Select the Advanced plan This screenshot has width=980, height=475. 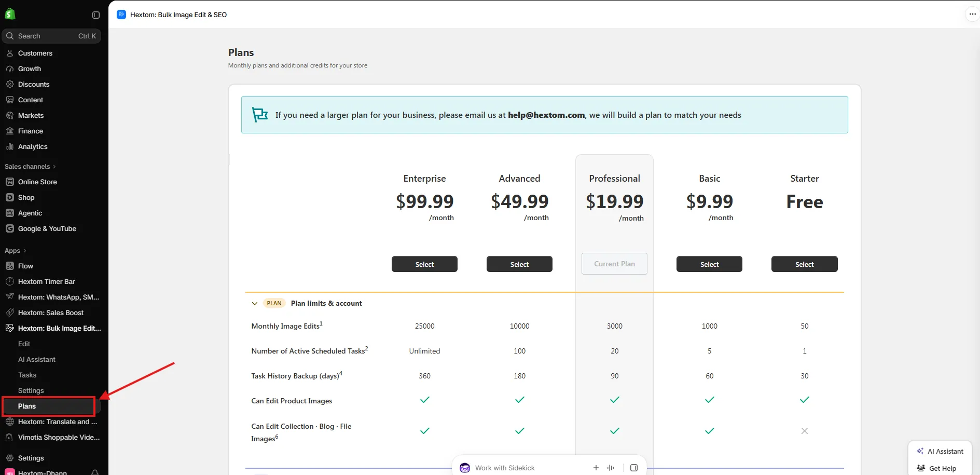pos(519,264)
